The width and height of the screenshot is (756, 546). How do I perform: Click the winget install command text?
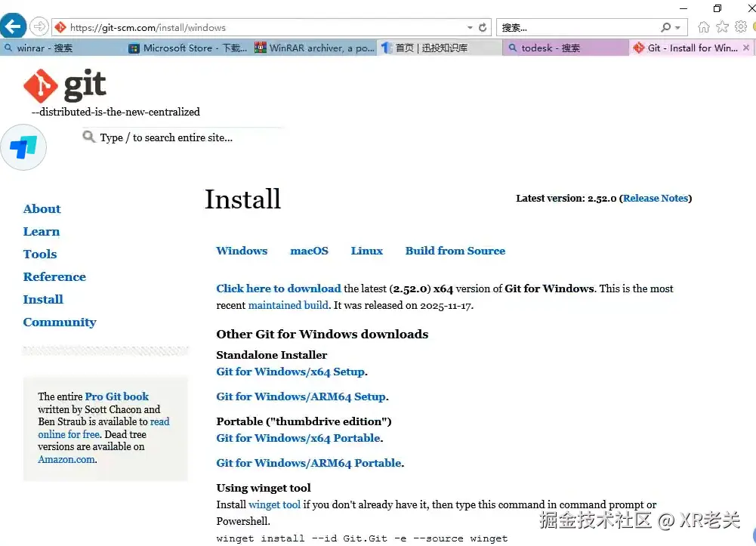tap(362, 538)
